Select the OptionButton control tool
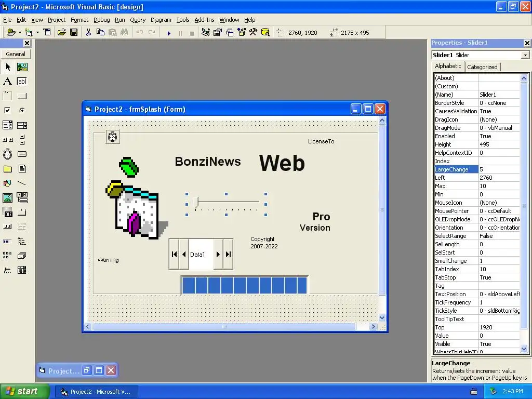532x399 pixels. [x=22, y=110]
